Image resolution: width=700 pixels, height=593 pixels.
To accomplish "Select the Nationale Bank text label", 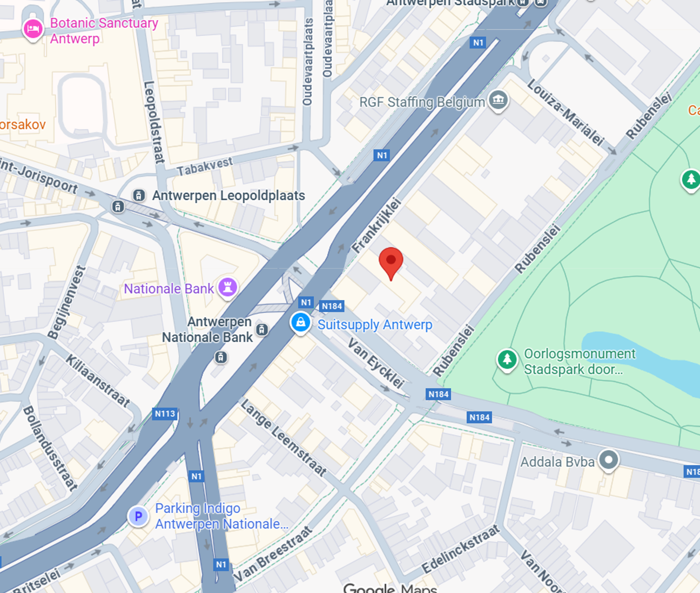I will tap(169, 289).
